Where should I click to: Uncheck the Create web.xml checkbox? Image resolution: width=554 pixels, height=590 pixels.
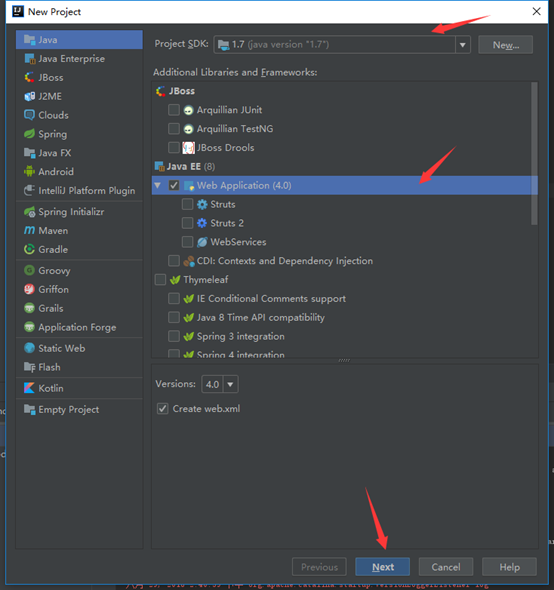163,409
